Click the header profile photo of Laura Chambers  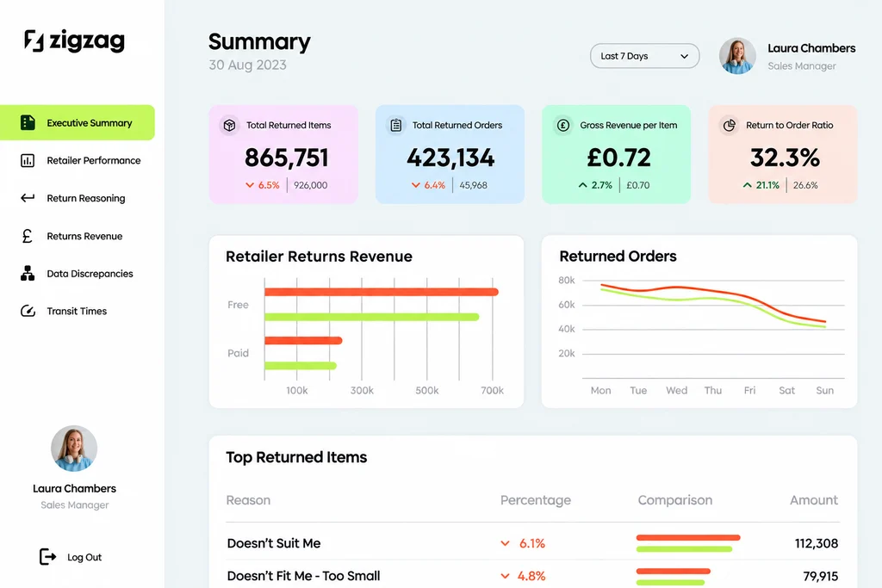[x=737, y=56]
